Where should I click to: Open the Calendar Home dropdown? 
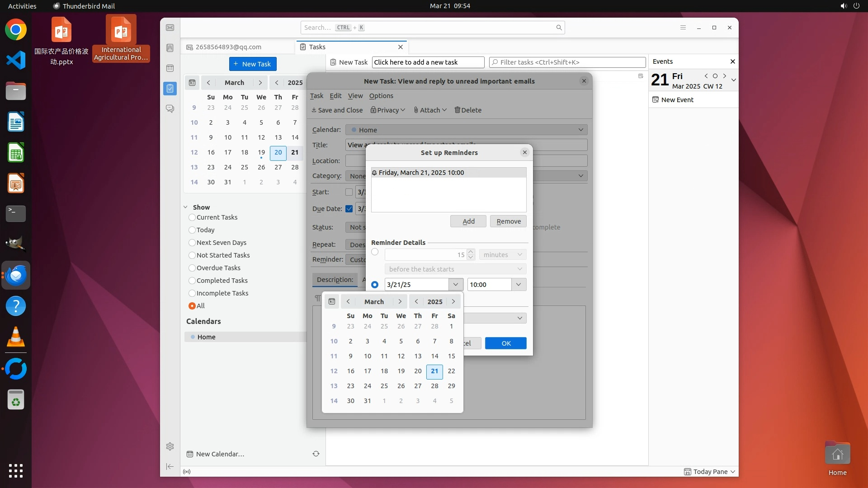(x=466, y=130)
